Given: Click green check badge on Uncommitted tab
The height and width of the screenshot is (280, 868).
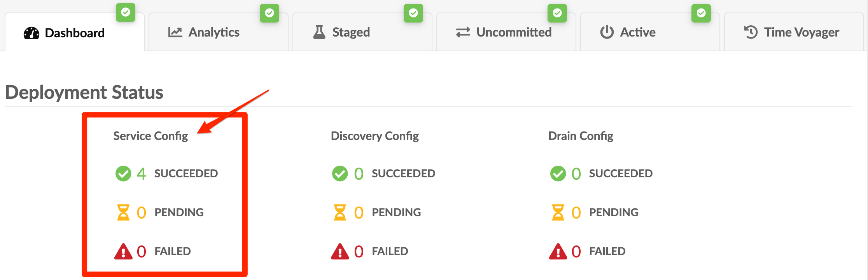Looking at the screenshot, I should click(x=557, y=13).
